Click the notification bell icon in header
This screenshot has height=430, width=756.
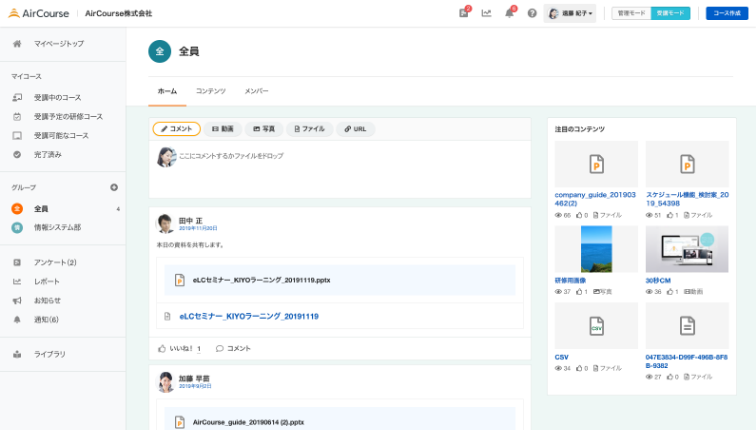tap(509, 13)
